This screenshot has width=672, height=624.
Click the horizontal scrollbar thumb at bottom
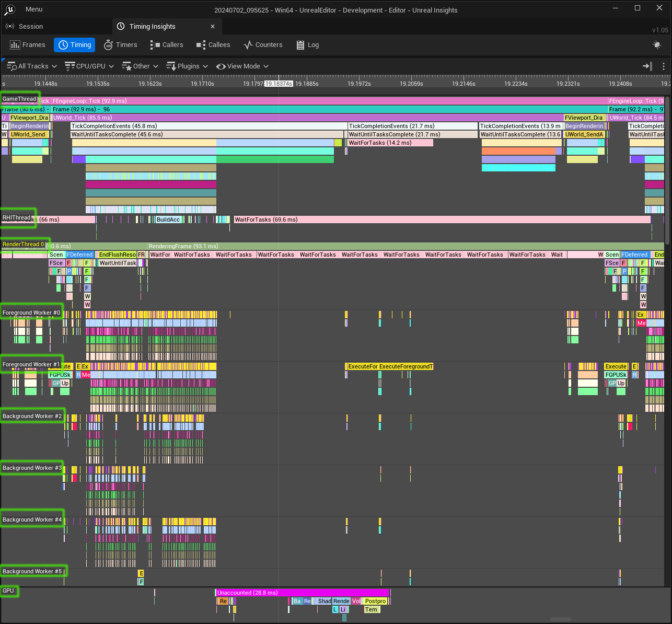pos(560,619)
